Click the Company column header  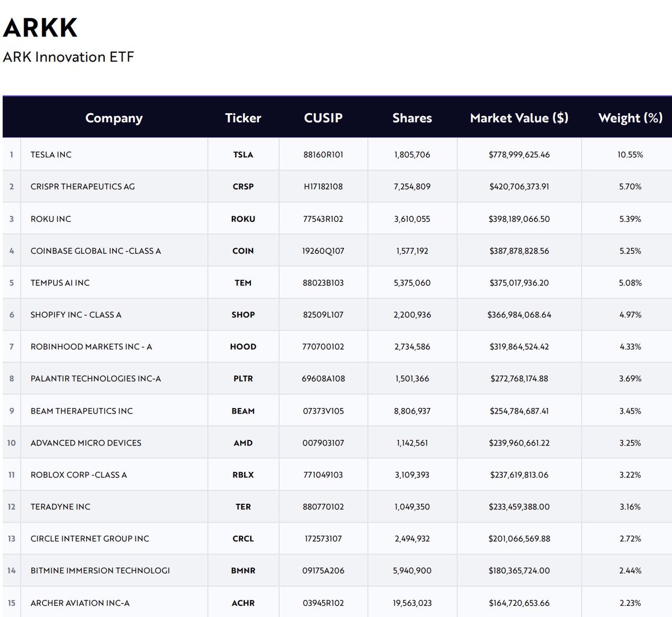click(x=114, y=118)
